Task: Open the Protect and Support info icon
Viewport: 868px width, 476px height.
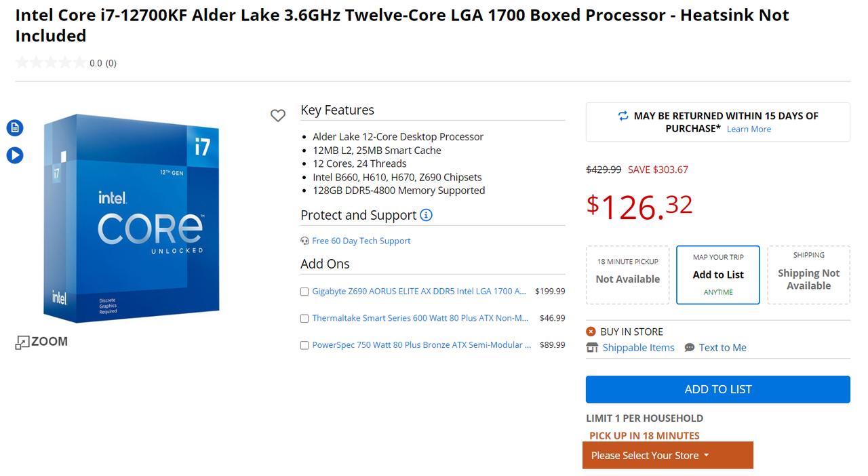Action: click(x=425, y=215)
